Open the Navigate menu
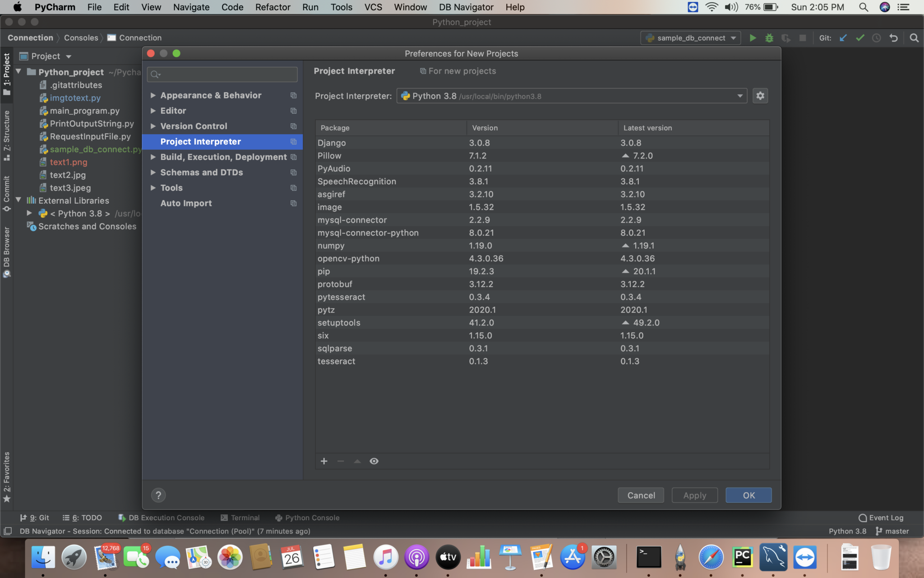This screenshot has width=924, height=578. (x=191, y=7)
